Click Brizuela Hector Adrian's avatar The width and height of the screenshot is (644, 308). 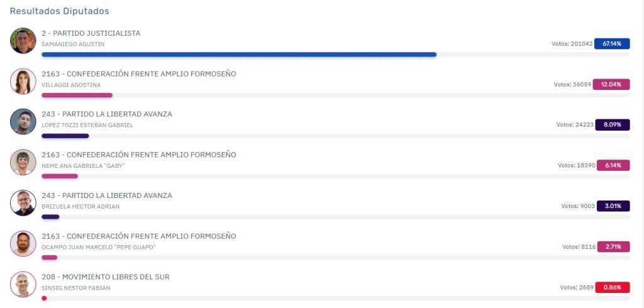coord(23,203)
